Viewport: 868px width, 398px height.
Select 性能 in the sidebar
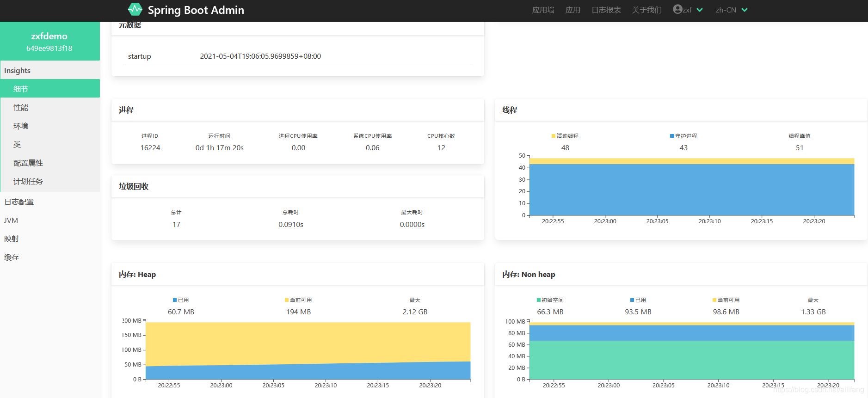click(21, 107)
